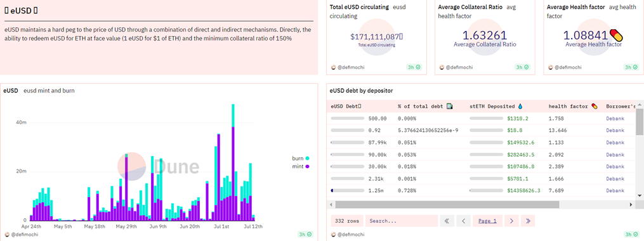Open Debank link for the 1.25m debt row
644x241 pixels.
(x=615, y=190)
